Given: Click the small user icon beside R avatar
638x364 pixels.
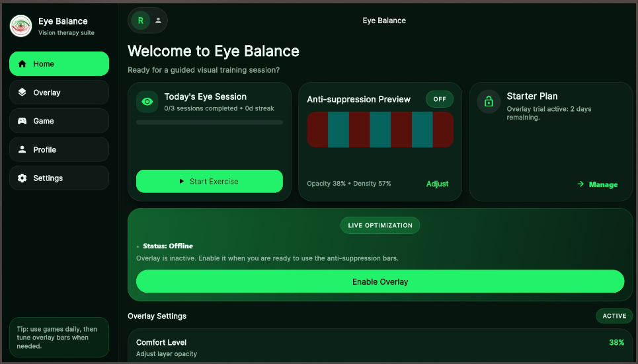Looking at the screenshot, I should tap(158, 20).
